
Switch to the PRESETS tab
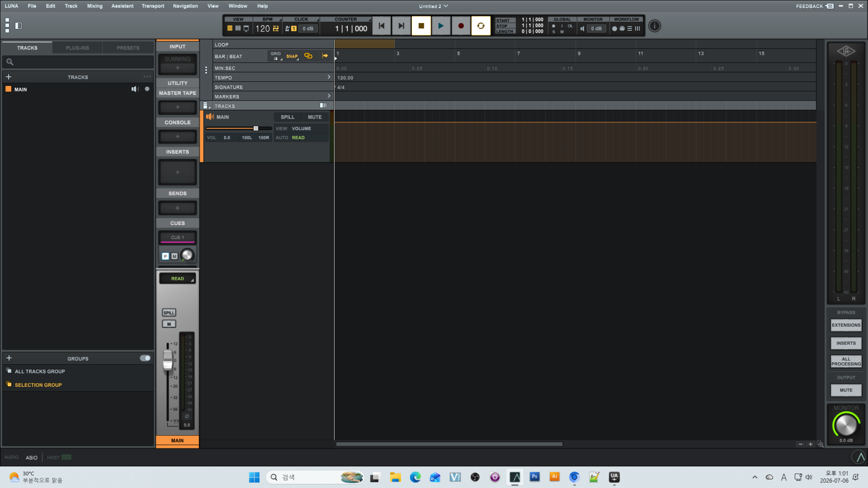tap(128, 48)
